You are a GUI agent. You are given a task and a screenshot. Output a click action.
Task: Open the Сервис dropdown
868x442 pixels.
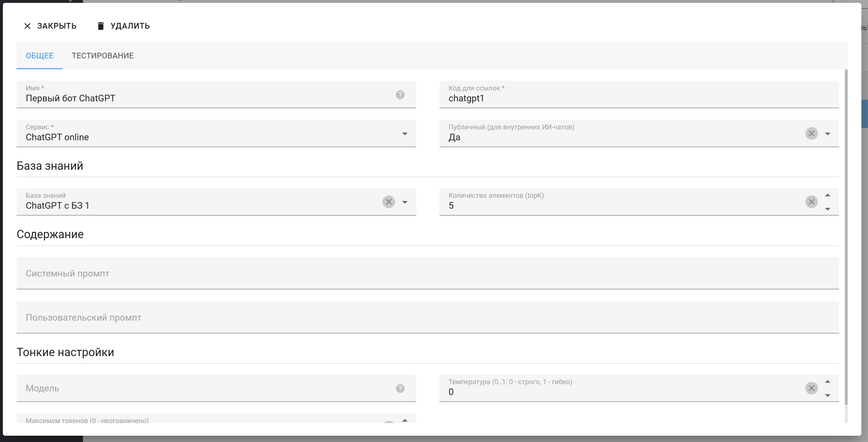pyautogui.click(x=405, y=134)
